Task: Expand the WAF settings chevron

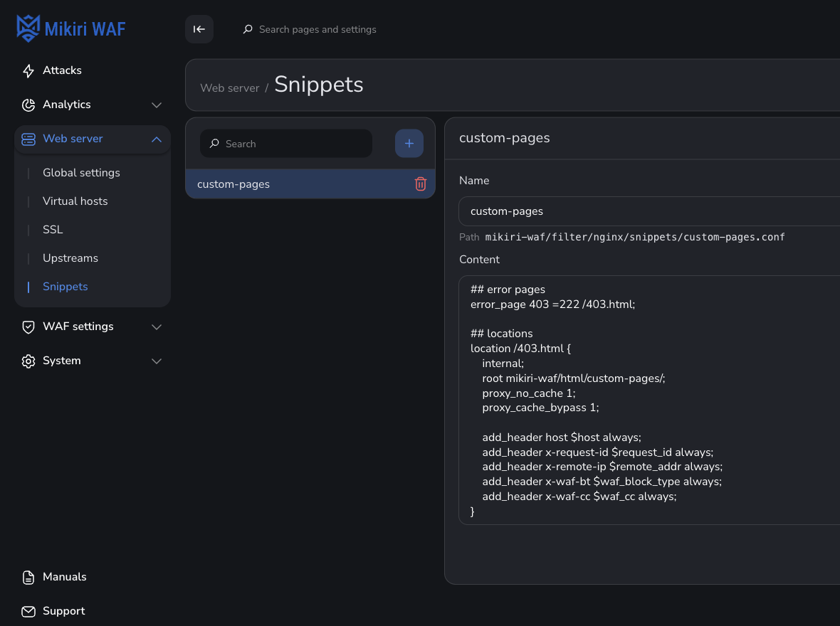Action: 157,327
